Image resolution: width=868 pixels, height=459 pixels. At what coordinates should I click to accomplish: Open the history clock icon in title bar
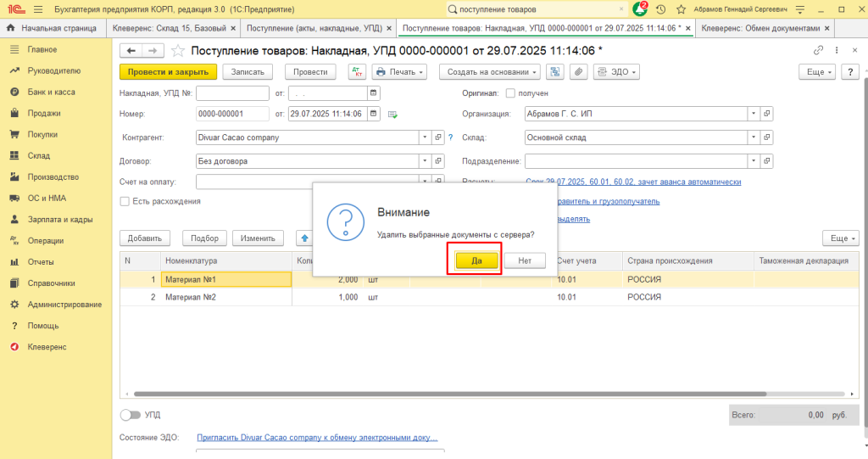click(x=660, y=8)
